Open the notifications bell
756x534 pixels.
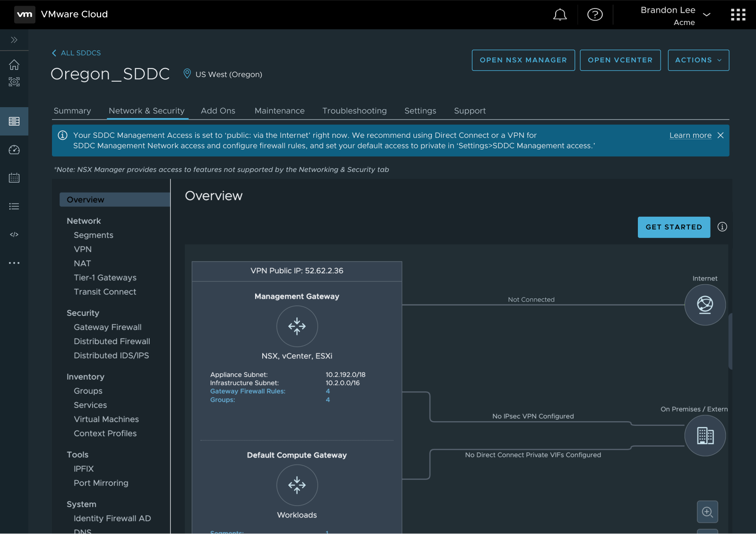(x=560, y=15)
